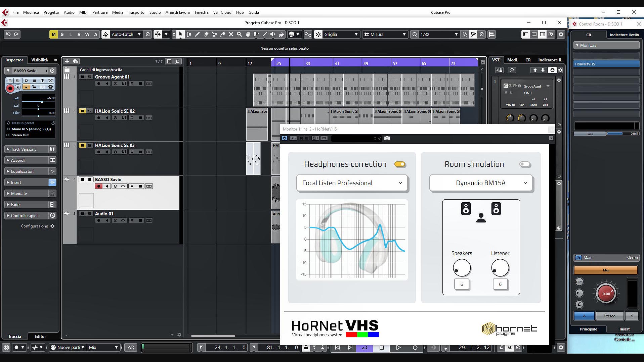Turn off Headphones correction switch

(400, 164)
